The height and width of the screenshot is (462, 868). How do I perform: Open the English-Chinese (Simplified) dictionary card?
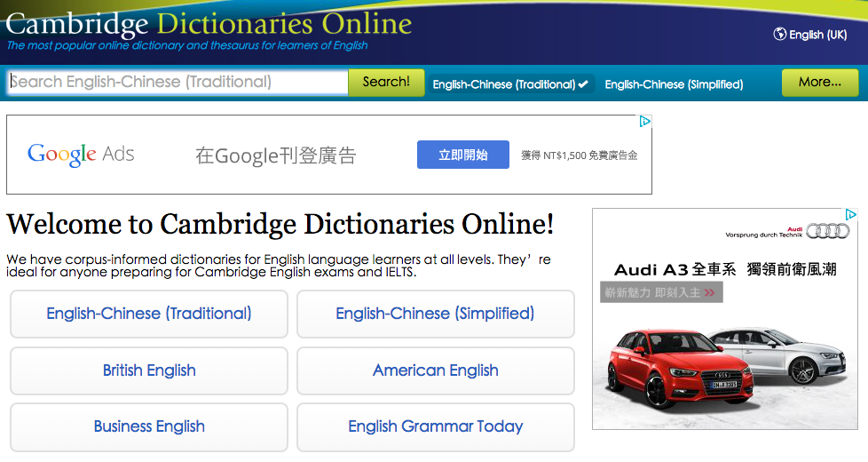click(x=436, y=314)
